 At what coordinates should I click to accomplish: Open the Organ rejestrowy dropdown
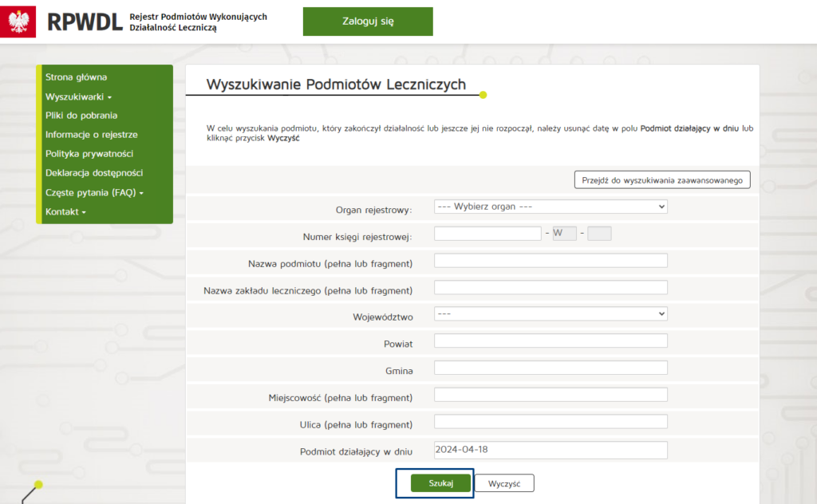point(551,207)
